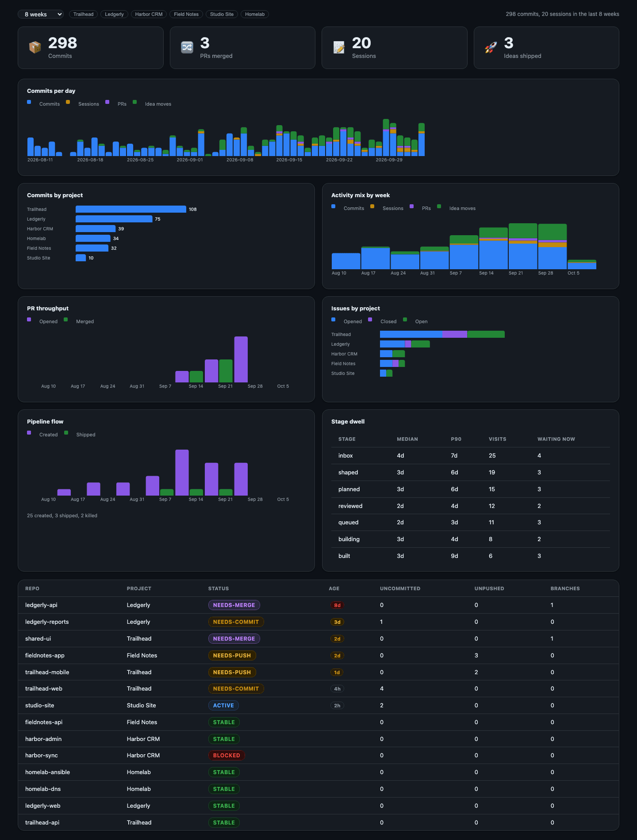Click the tallest Sep 21 Opened bar in PR throughput

[241, 359]
